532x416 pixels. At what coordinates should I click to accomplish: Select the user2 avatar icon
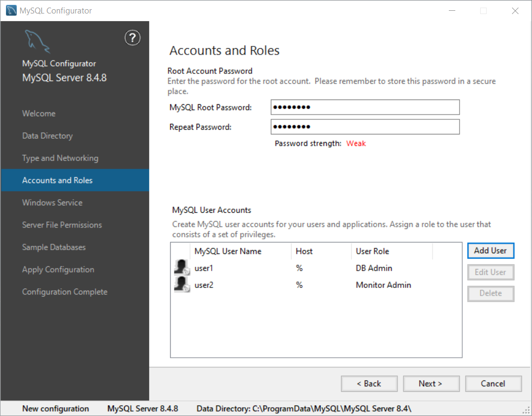pos(182,284)
